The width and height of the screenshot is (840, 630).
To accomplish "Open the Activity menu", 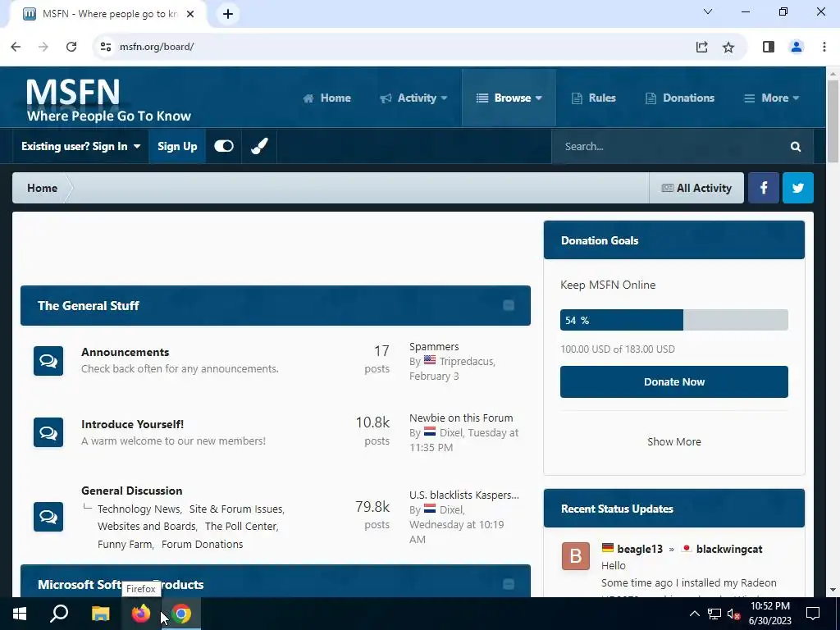I will tap(413, 98).
